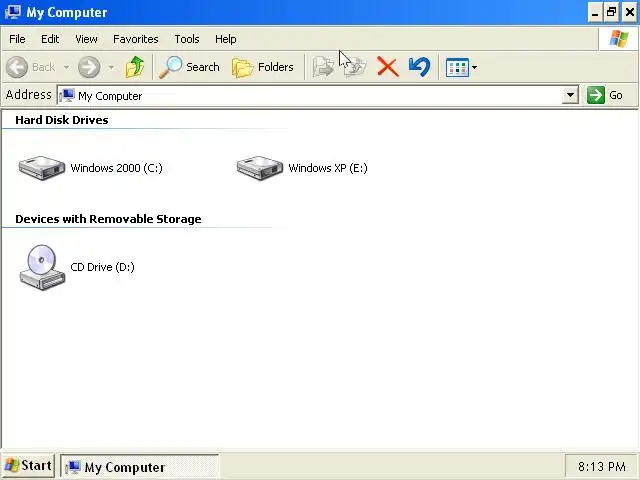This screenshot has width=640, height=480.
Task: Open the Tools menu
Action: [187, 39]
